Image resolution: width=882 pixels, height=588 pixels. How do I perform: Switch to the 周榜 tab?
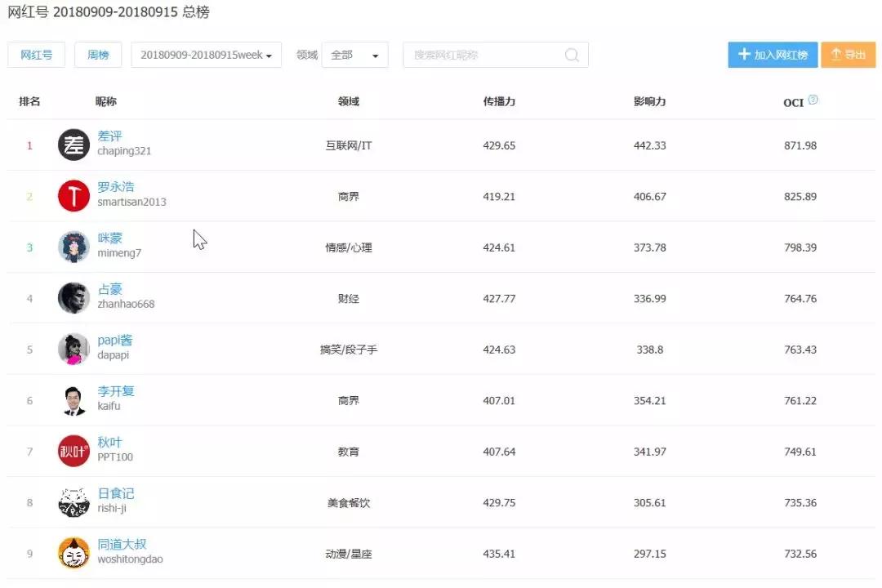coord(98,55)
